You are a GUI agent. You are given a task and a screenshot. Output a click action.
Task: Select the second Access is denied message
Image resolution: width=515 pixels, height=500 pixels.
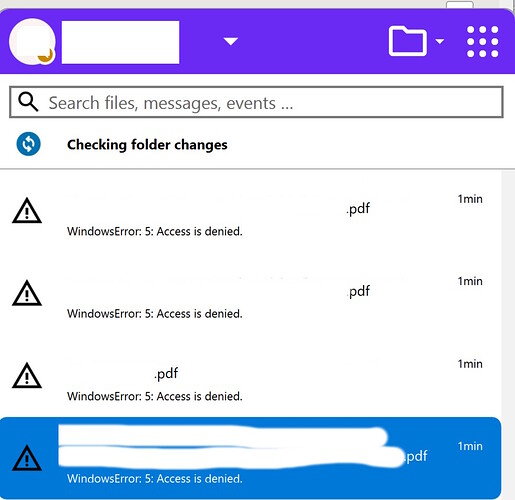coord(155,314)
